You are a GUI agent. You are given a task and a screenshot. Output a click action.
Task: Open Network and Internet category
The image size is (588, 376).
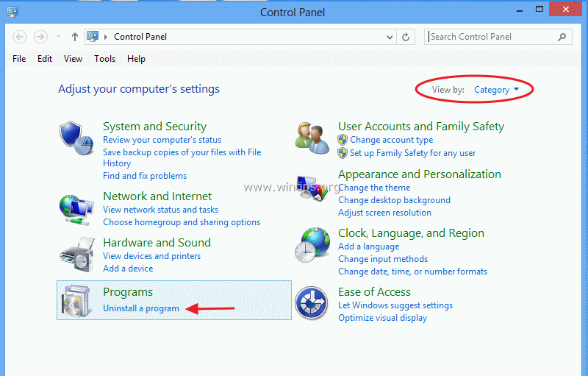[157, 196]
